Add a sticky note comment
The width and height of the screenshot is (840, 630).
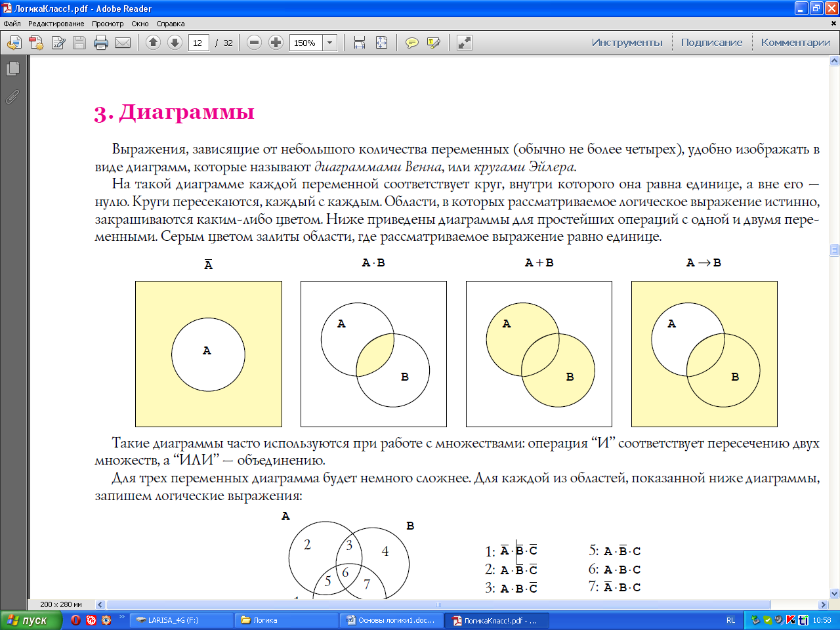tap(412, 43)
